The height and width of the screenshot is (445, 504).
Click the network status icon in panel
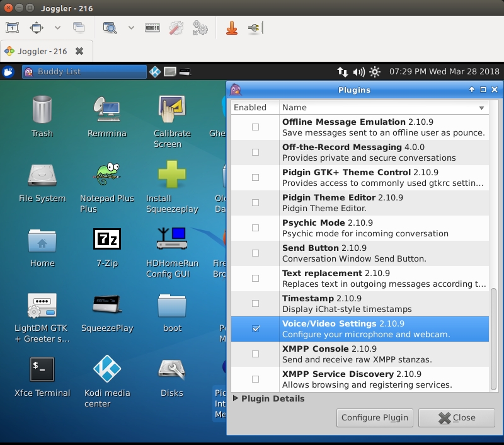342,71
